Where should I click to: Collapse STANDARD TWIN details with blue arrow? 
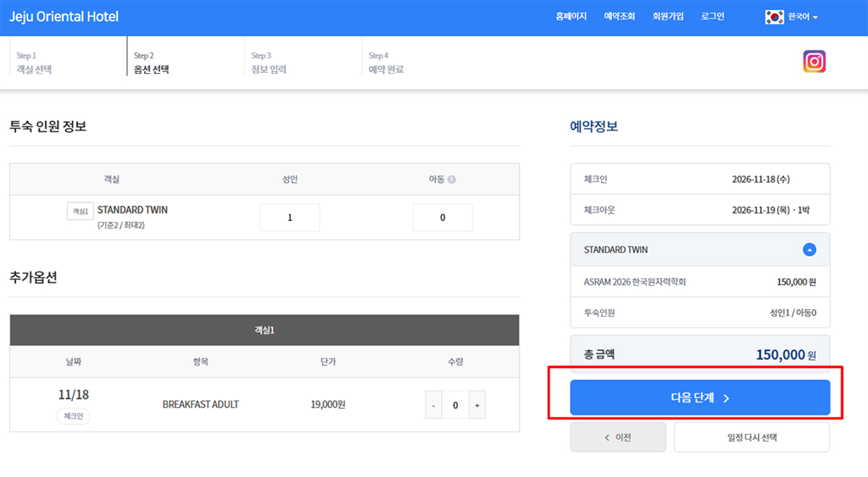coord(809,249)
